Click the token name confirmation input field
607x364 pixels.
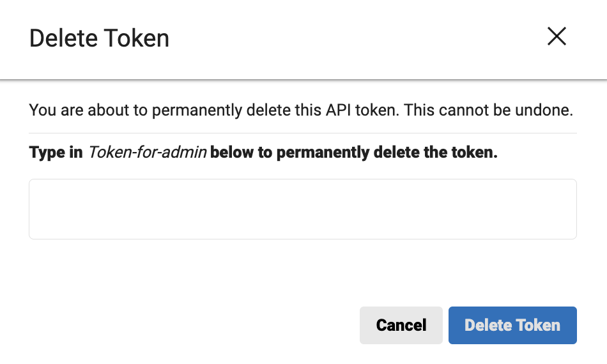click(302, 209)
